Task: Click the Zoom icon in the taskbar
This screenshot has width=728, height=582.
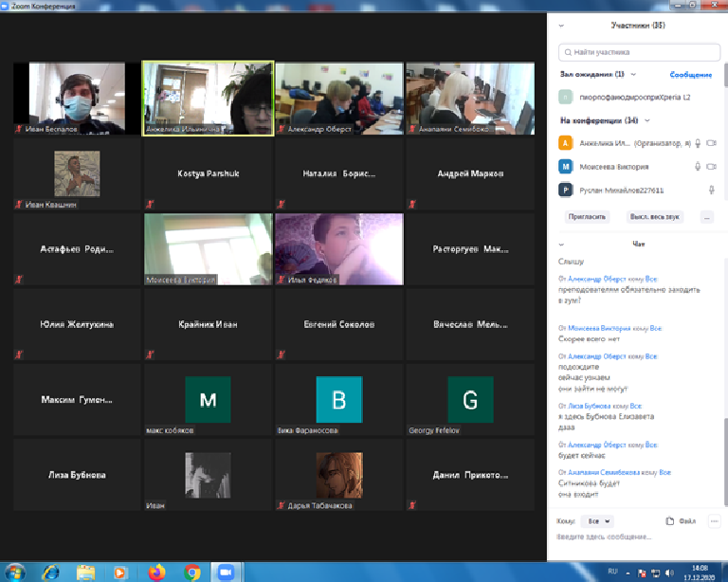Action: point(226,572)
